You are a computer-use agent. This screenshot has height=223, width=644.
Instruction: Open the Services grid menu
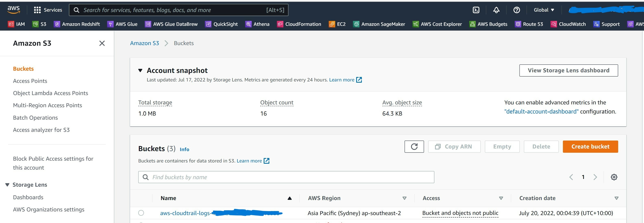[48, 10]
